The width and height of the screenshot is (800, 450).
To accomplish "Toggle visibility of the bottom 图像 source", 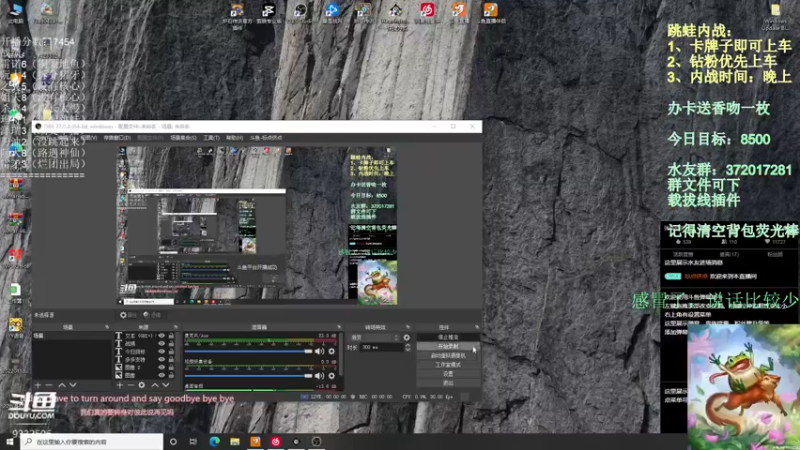I will click(x=162, y=375).
